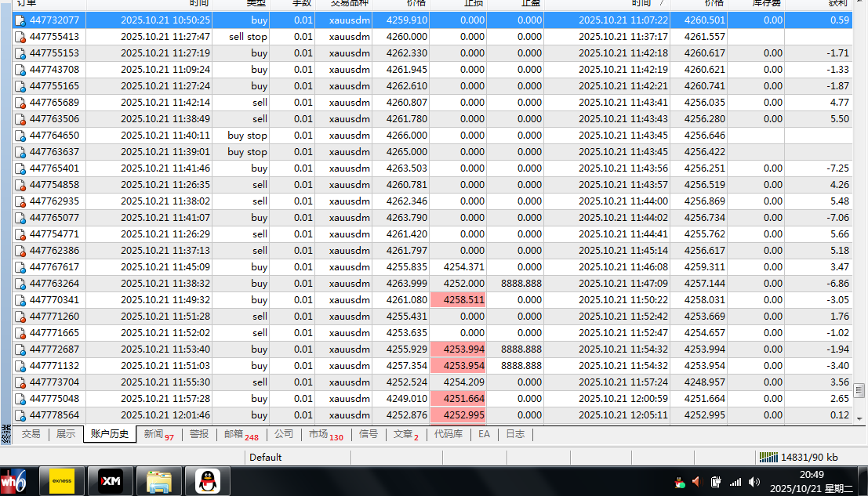868x496 pixels.
Task: Sort by the 类型 (Type) column header
Action: tap(256, 4)
